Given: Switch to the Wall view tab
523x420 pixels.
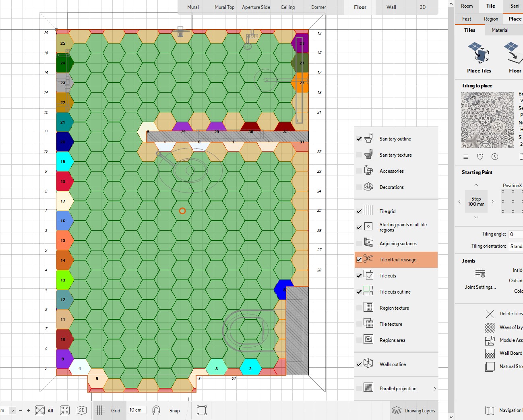Looking at the screenshot, I should 391,7.
